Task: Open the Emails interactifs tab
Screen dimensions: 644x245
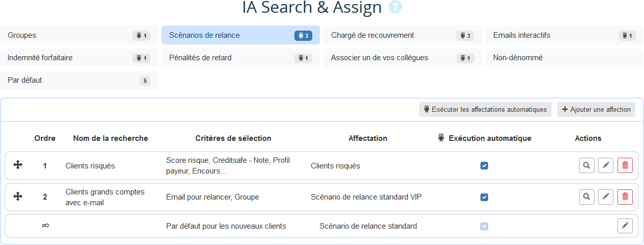Action: [565, 35]
